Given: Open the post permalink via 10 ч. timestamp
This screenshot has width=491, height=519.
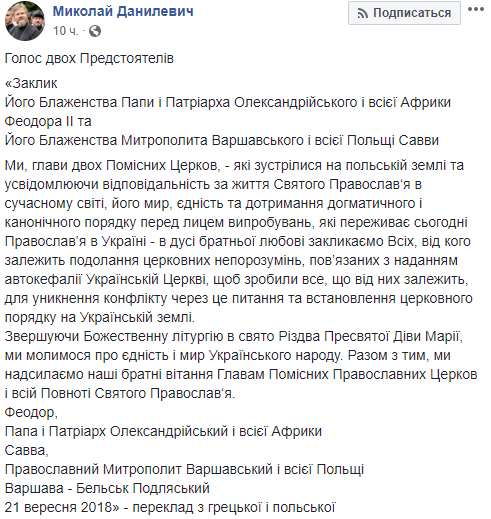Looking at the screenshot, I should pos(66,31).
